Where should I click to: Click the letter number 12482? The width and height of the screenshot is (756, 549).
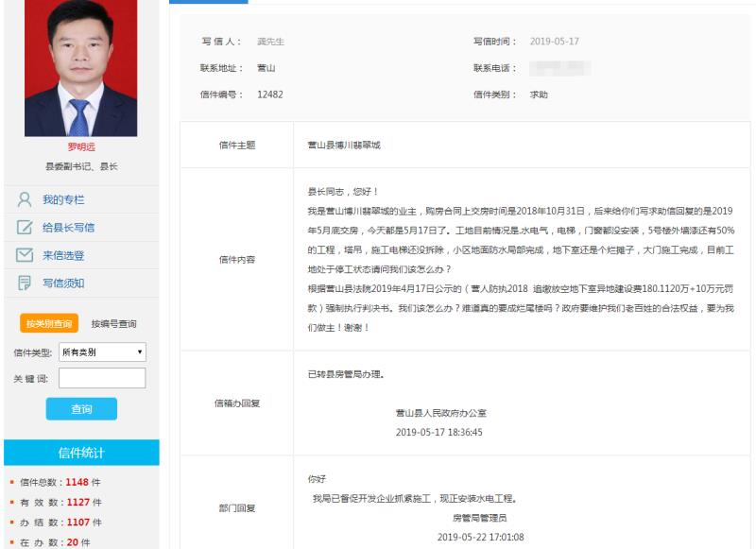(x=270, y=94)
